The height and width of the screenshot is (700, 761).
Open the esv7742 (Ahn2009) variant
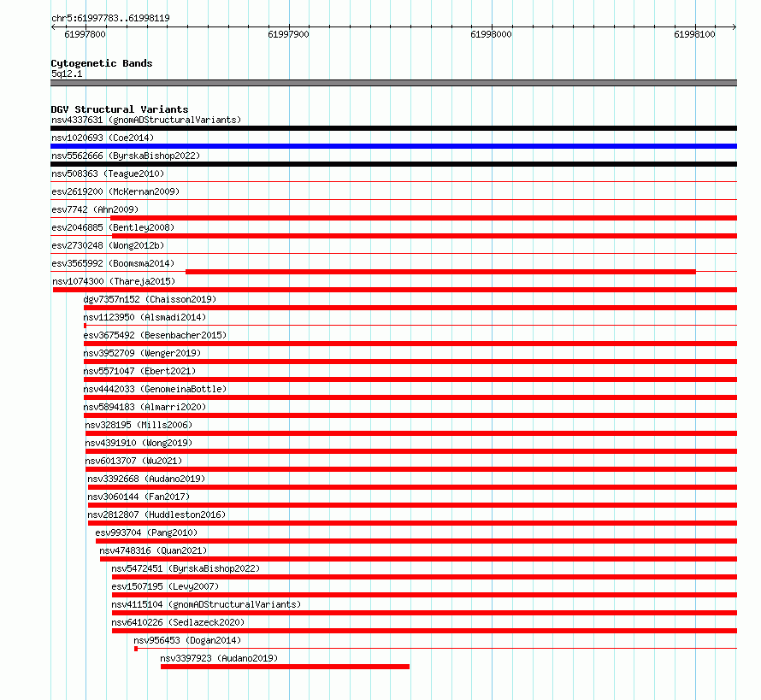click(x=95, y=209)
